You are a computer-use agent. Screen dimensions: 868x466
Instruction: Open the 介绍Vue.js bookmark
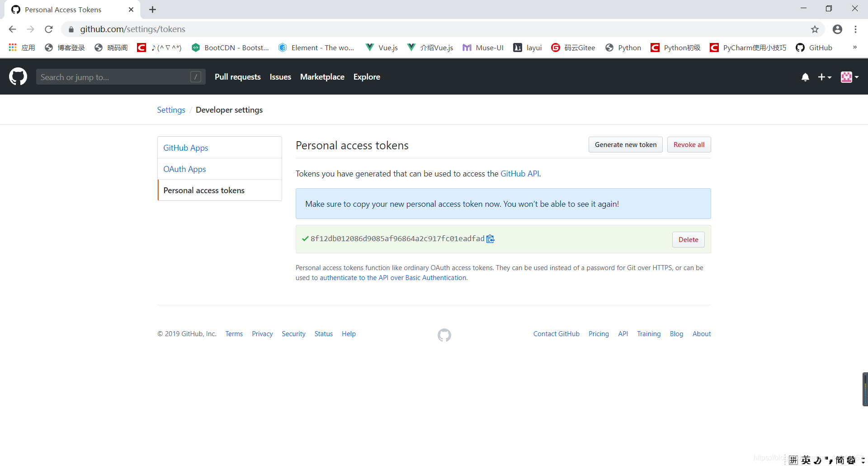[x=430, y=48]
